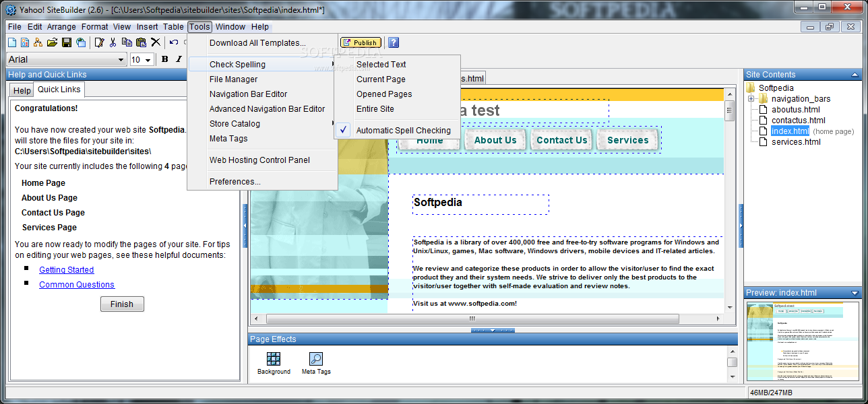Screen dimensions: 868x404
Task: Click the Paste clipboard icon
Action: coord(141,42)
